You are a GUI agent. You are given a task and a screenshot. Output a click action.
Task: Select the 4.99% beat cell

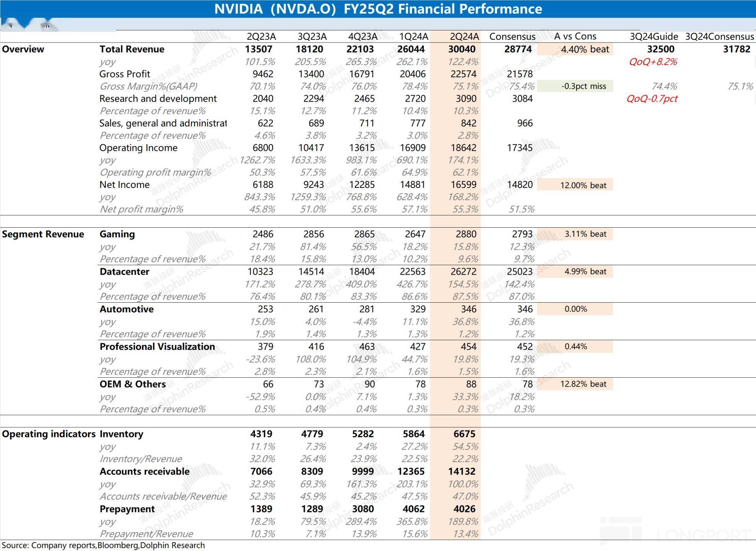click(x=575, y=271)
